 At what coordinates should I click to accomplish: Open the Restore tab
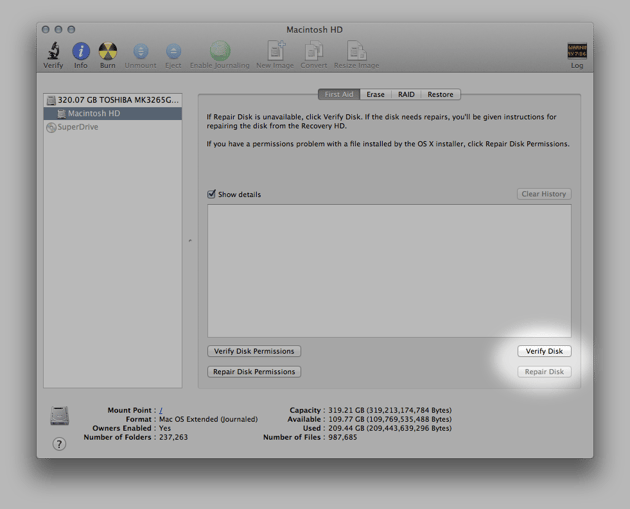[x=440, y=94]
